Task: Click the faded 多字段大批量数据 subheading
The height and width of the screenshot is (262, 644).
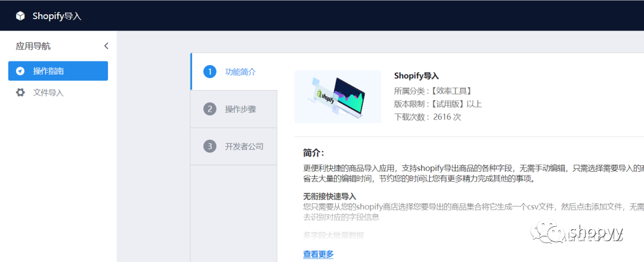Action: pyautogui.click(x=333, y=235)
